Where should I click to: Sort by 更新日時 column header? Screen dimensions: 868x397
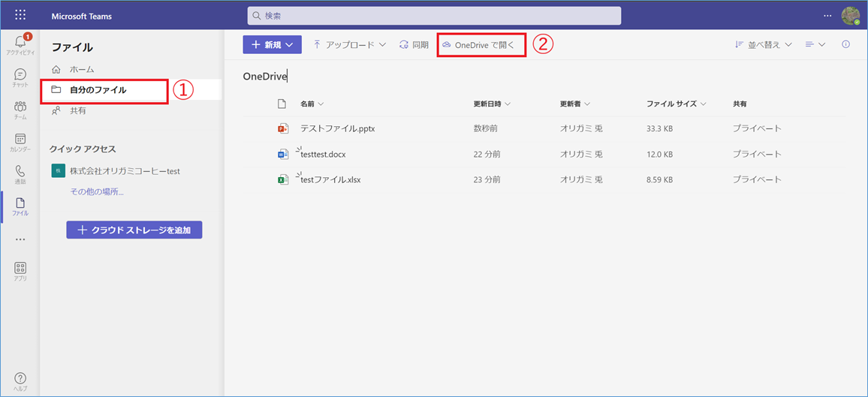(x=492, y=104)
